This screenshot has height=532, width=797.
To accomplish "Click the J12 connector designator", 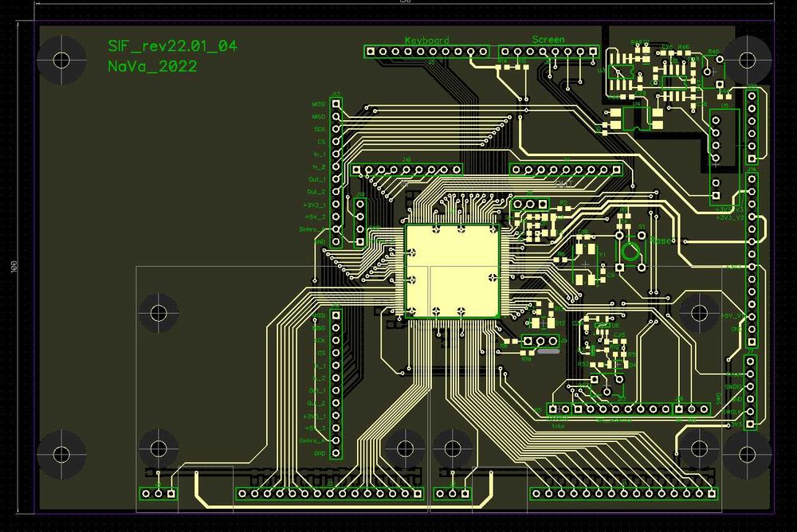I will (360, 194).
